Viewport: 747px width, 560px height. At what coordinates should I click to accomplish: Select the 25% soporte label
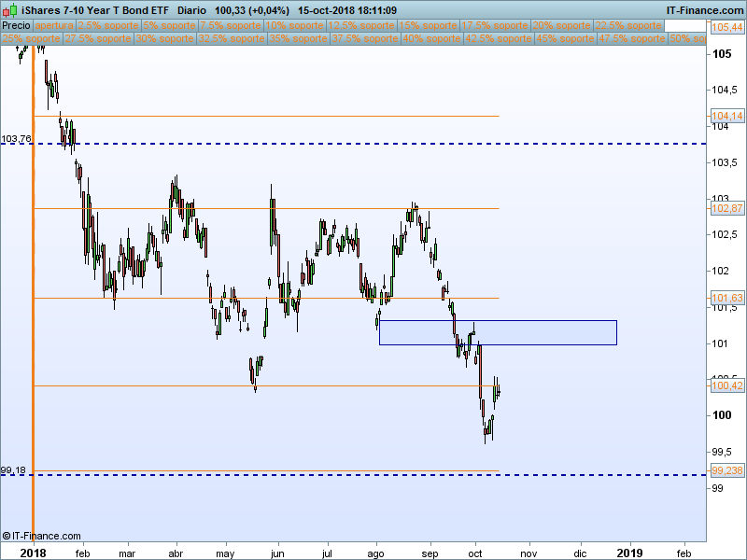point(32,38)
